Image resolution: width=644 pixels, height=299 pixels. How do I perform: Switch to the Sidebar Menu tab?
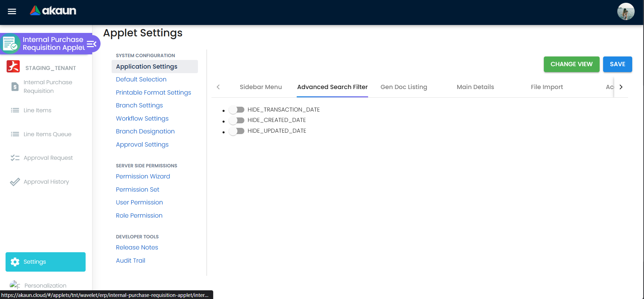261,87
